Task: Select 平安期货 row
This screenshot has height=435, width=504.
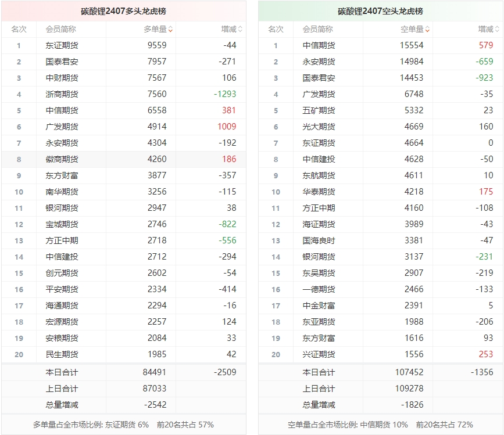Action: (124, 290)
